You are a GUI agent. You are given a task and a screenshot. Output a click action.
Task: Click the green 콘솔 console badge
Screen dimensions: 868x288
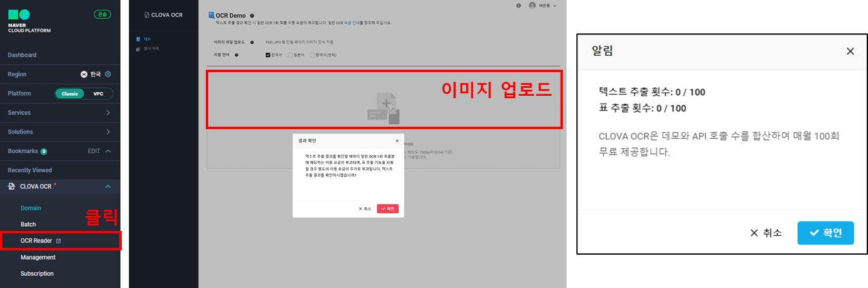(102, 14)
